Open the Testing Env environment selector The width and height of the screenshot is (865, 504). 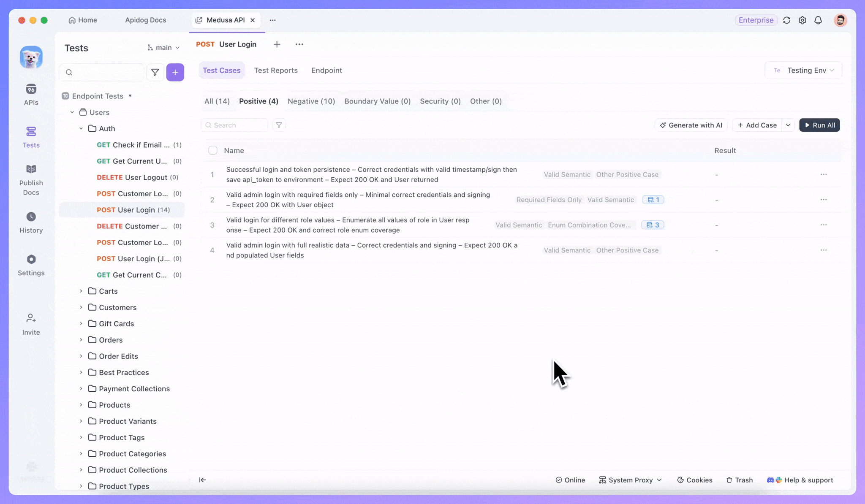[x=803, y=70]
